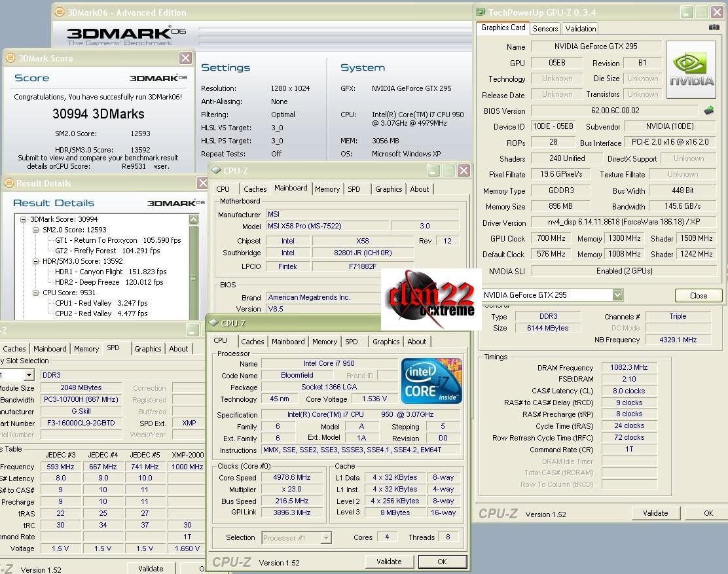Image resolution: width=728 pixels, height=574 pixels.
Task: Click the 3DMark Score window title icon
Action: pyautogui.click(x=10, y=58)
